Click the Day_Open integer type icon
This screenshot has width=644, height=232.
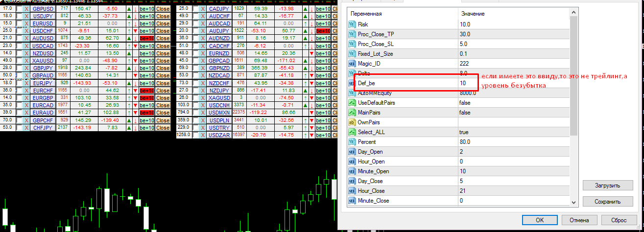[352, 151]
